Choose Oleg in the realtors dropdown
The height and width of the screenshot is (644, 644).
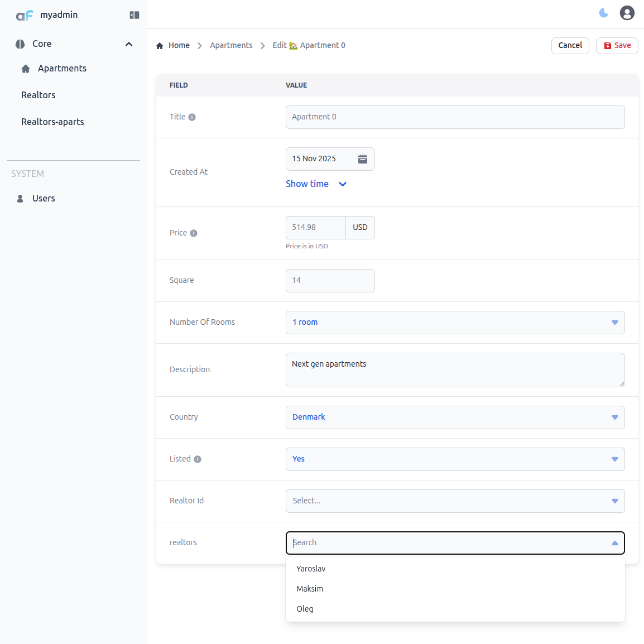305,609
